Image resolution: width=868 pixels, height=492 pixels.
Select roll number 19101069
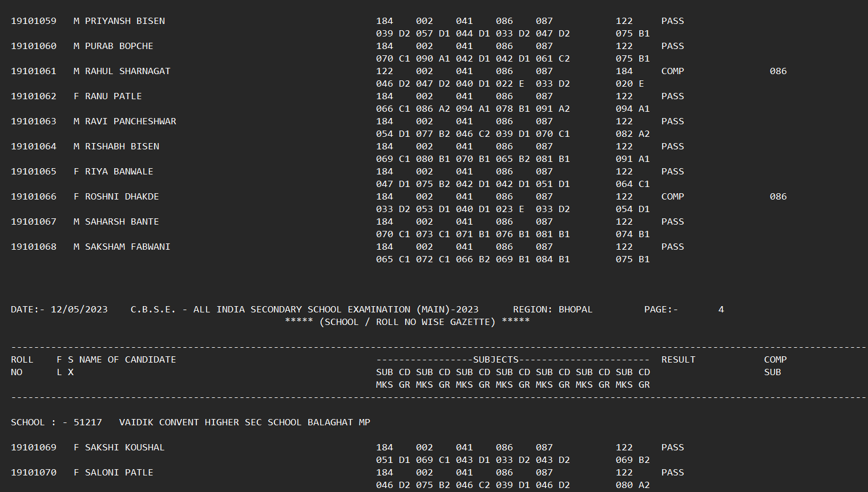(x=34, y=448)
